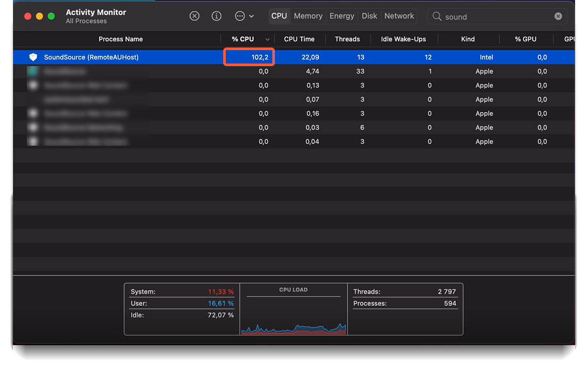Select the SoundSource (RemoteAUHost) process row
This screenshot has width=588, height=371.
[x=293, y=57]
